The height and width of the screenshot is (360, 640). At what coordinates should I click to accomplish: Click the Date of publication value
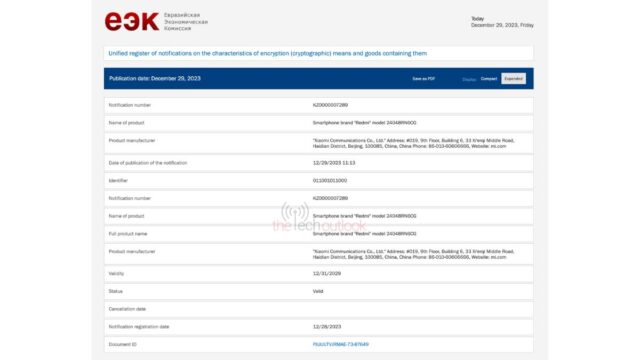[x=334, y=163]
